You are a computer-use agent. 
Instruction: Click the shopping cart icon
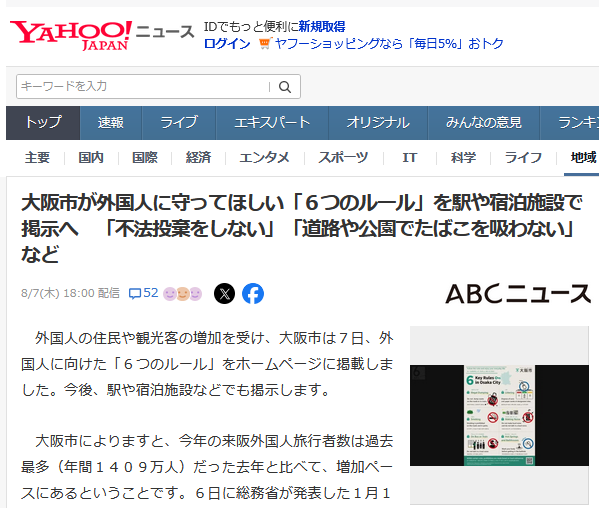click(265, 44)
